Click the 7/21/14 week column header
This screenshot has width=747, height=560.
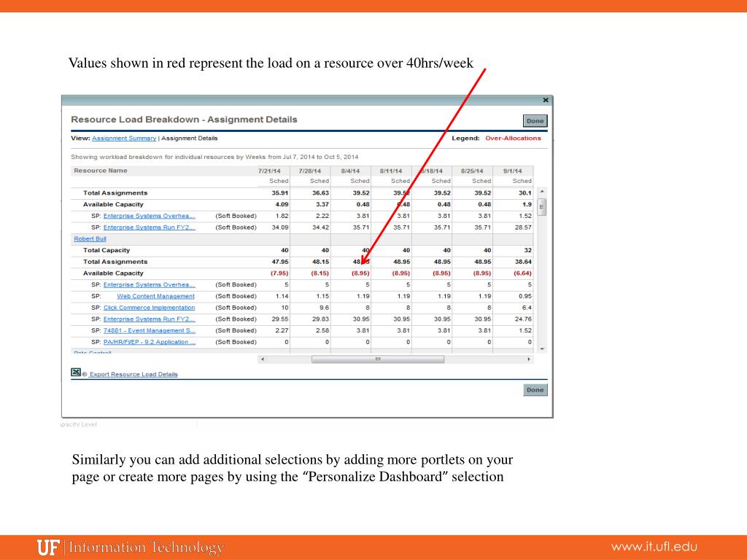point(270,171)
